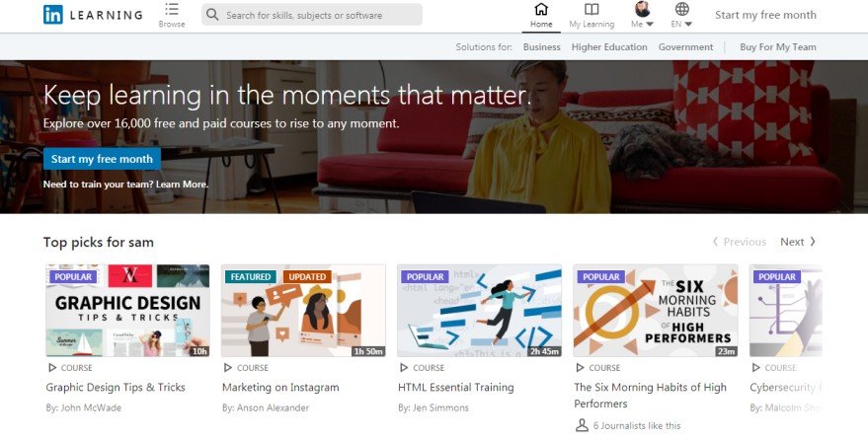Open Higher Education solutions link
This screenshot has height=442, width=868.
pyautogui.click(x=609, y=47)
